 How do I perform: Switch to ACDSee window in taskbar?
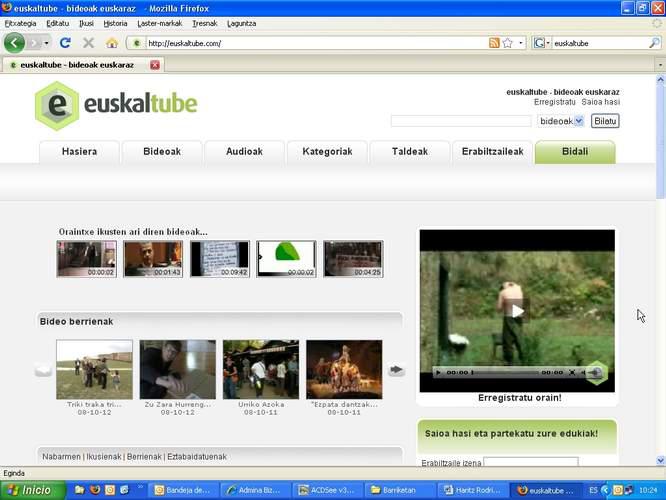click(x=327, y=490)
